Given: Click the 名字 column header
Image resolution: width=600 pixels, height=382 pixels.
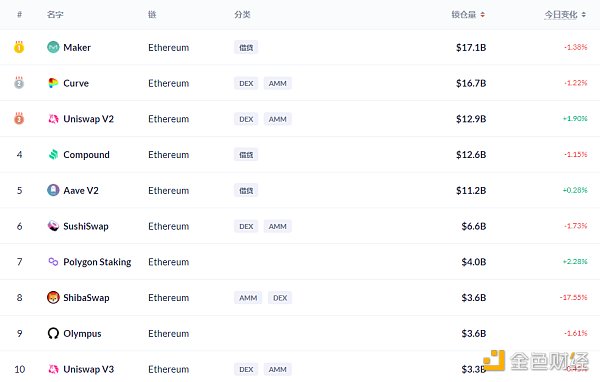Looking at the screenshot, I should [55, 15].
